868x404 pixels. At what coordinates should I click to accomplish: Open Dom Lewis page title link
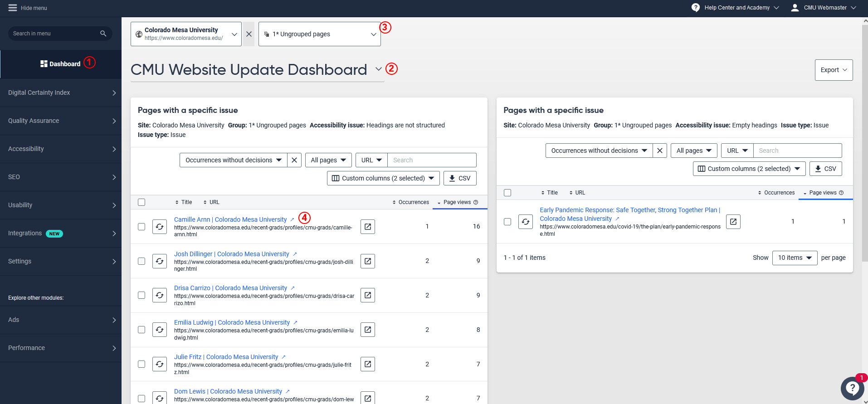tap(228, 391)
